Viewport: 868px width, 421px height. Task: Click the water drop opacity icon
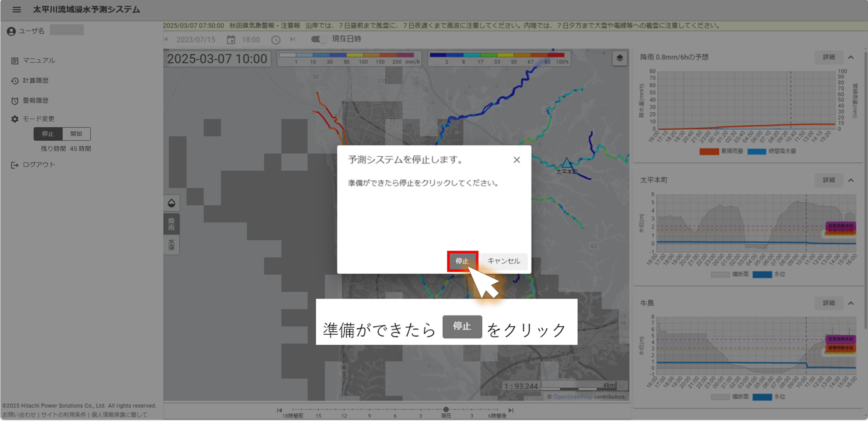pos(171,203)
